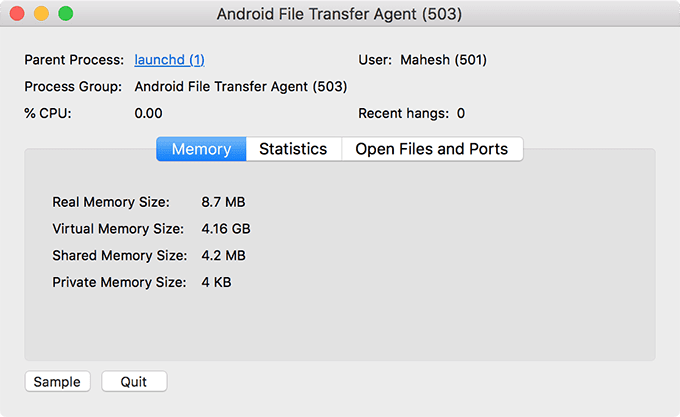Viewport: 680px width, 417px height.
Task: Click the Parent Process label
Action: [74, 60]
